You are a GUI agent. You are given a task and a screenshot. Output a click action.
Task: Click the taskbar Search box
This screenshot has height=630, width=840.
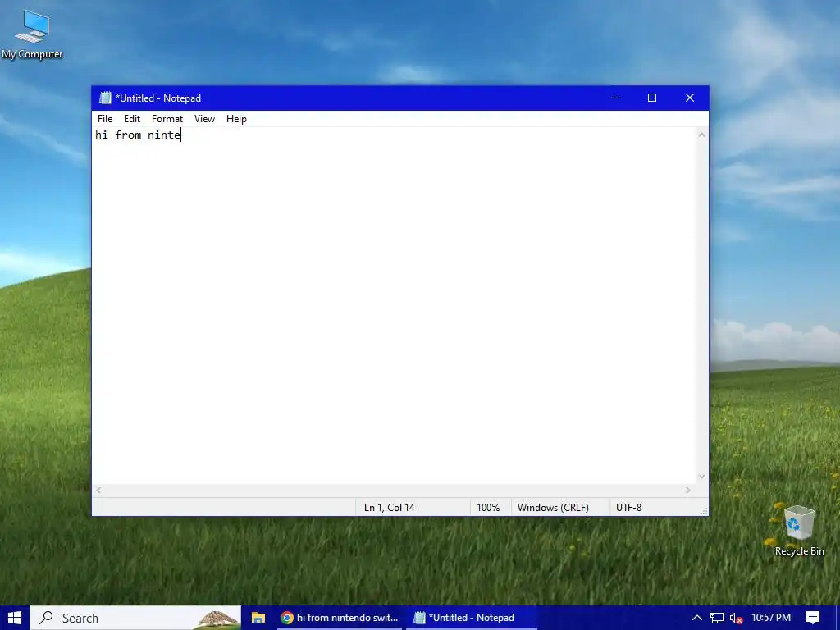(135, 618)
